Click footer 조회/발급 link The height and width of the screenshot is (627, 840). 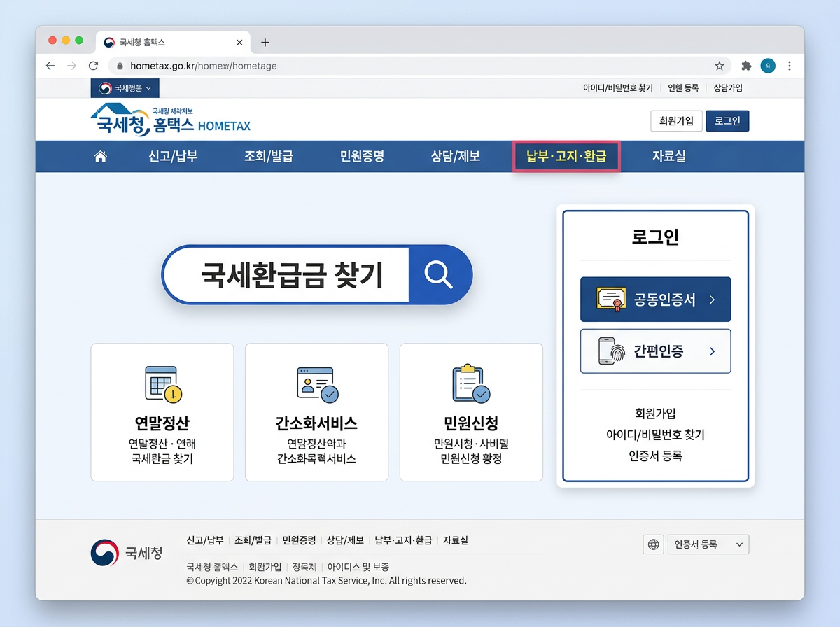(253, 540)
